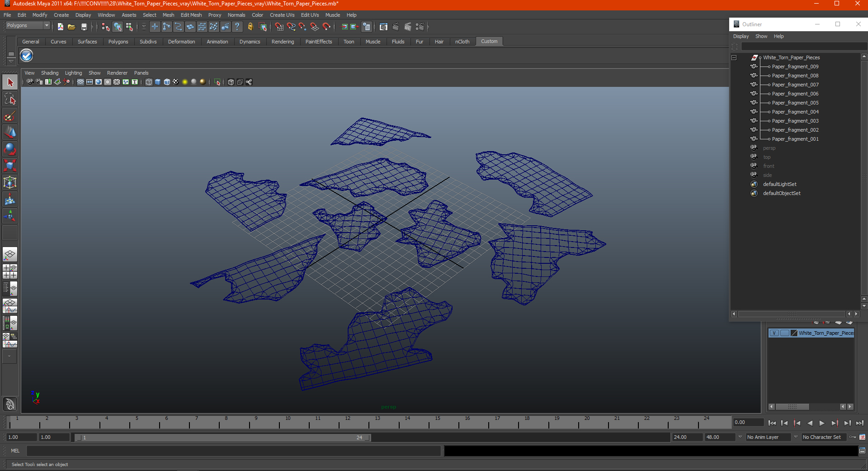Toggle snap to grids magnet
This screenshot has height=471, width=868.
tap(279, 27)
